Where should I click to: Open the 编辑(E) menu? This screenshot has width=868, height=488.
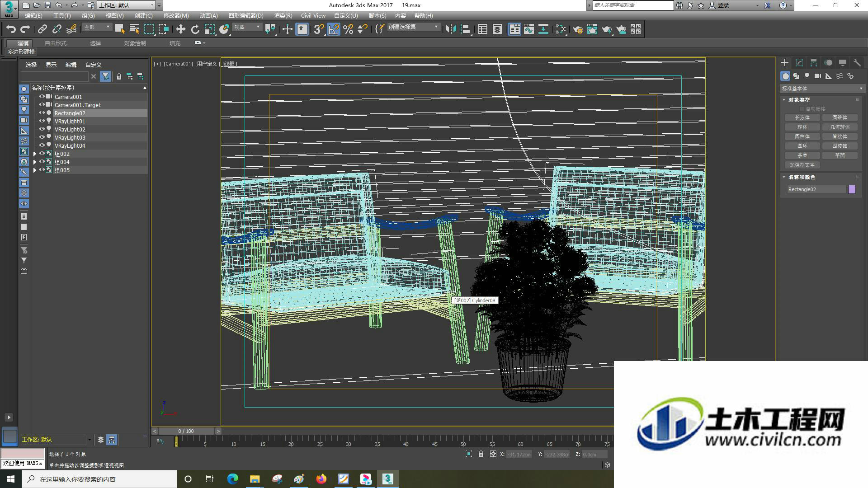point(33,16)
